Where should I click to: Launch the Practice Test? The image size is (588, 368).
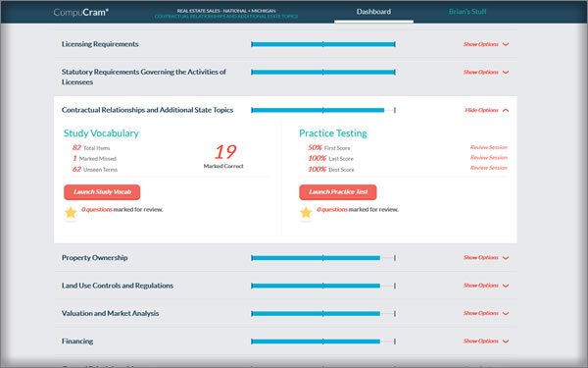pyautogui.click(x=338, y=192)
